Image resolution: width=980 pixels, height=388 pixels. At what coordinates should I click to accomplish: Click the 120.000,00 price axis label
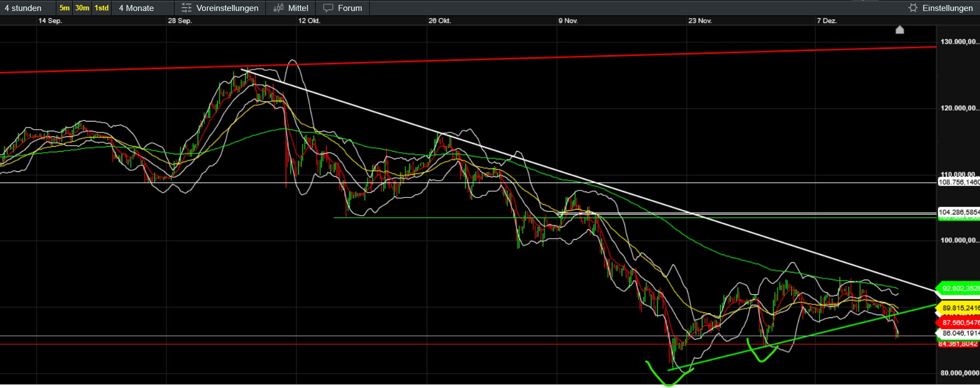pos(960,108)
